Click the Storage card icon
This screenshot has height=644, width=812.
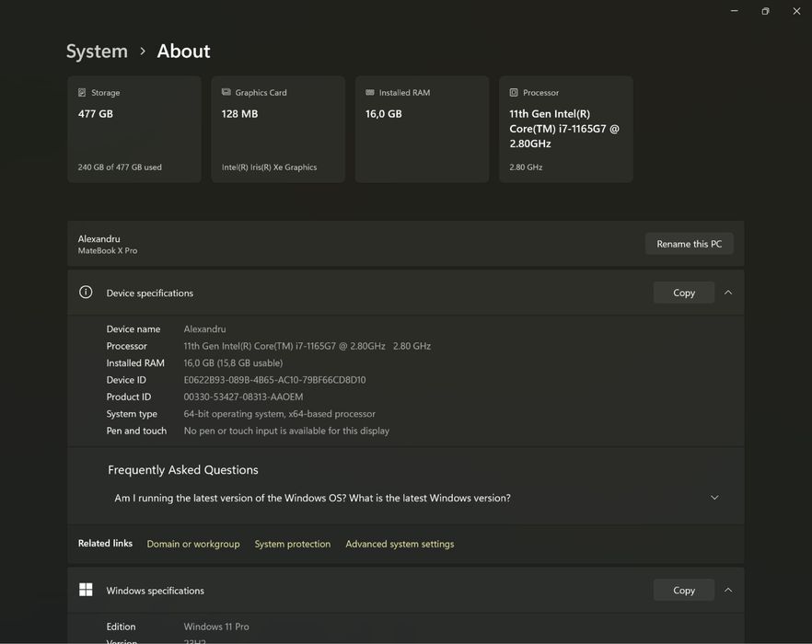pyautogui.click(x=82, y=93)
